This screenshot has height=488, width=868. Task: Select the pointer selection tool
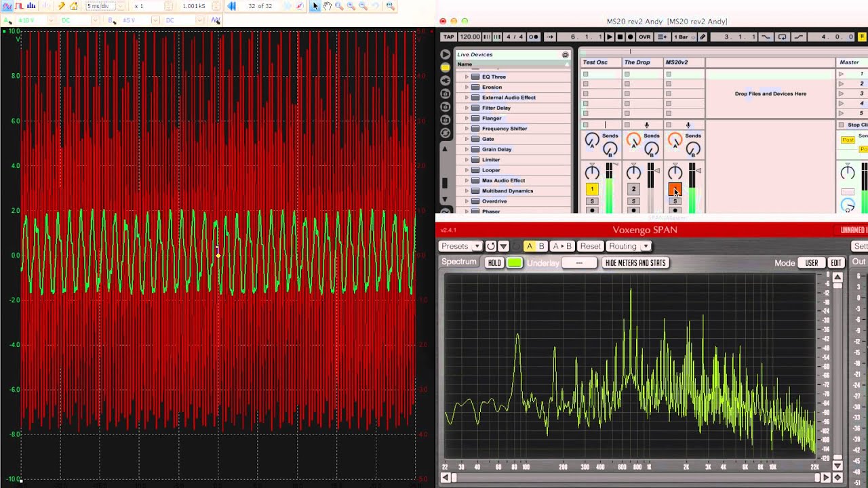(x=315, y=6)
